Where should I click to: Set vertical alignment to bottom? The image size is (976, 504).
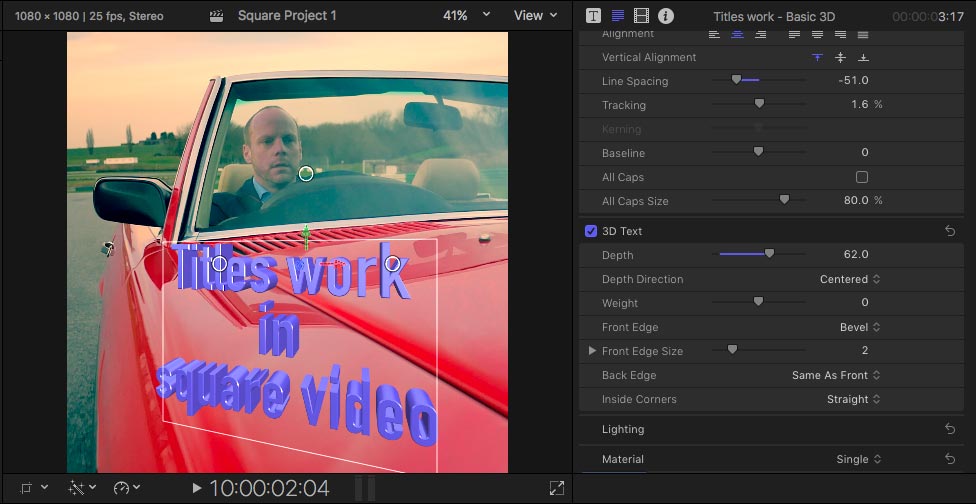[863, 57]
